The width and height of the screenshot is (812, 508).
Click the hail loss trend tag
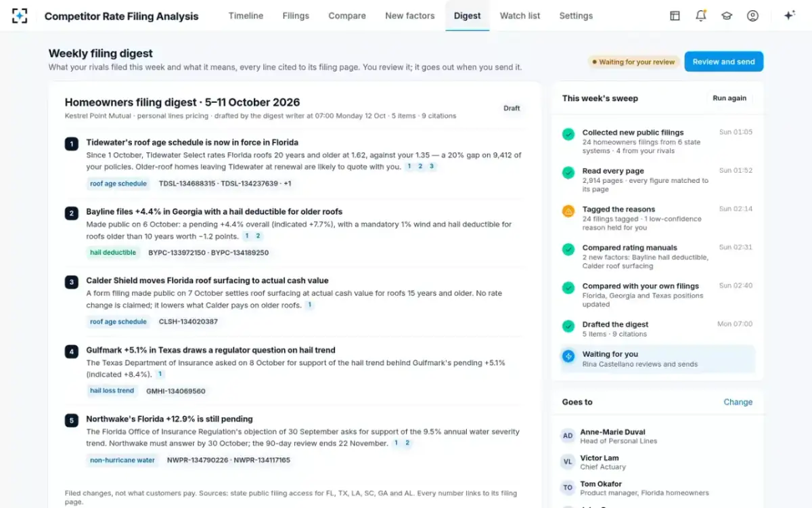(112, 391)
